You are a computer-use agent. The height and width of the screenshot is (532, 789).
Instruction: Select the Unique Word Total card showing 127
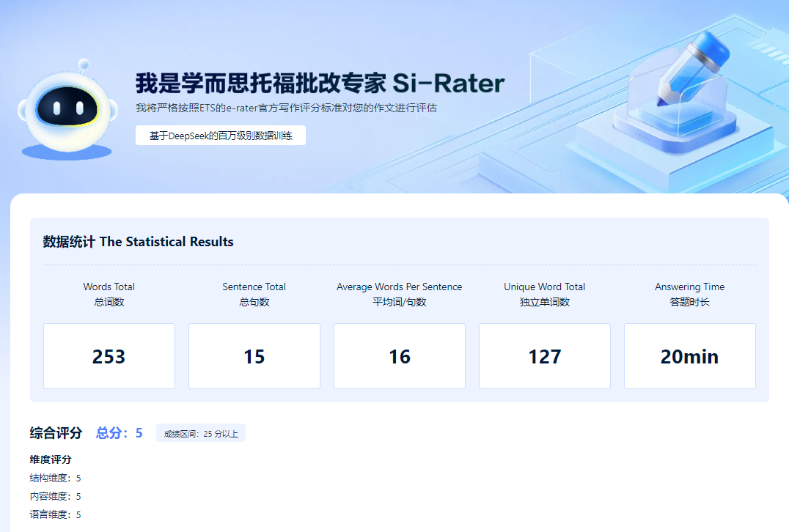[545, 356]
